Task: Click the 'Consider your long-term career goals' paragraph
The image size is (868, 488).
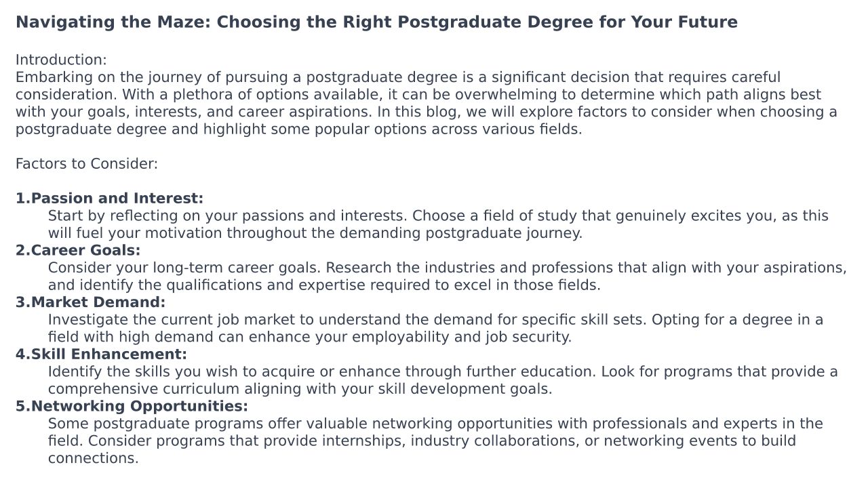Action: pos(447,277)
